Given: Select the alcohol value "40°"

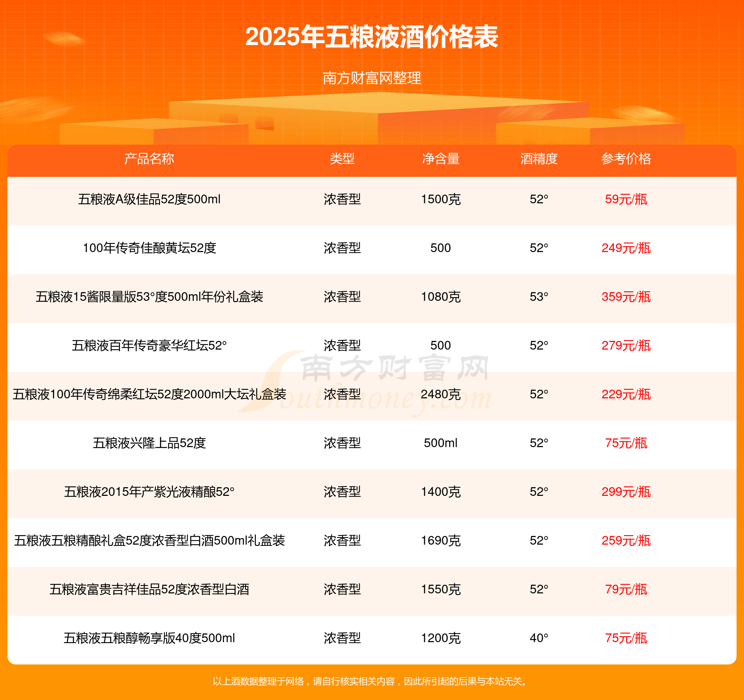Looking at the screenshot, I should click(539, 638).
